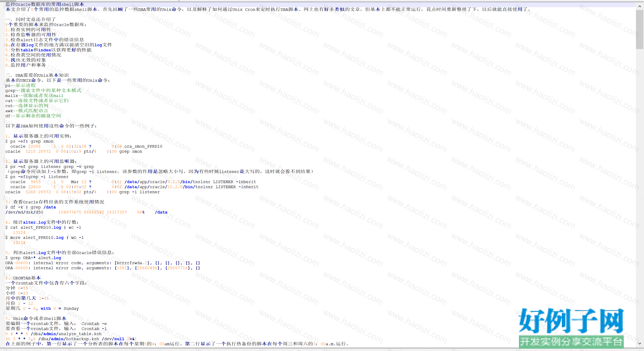Click the command "$ ps -ef|grep -i listener"

tap(37, 176)
